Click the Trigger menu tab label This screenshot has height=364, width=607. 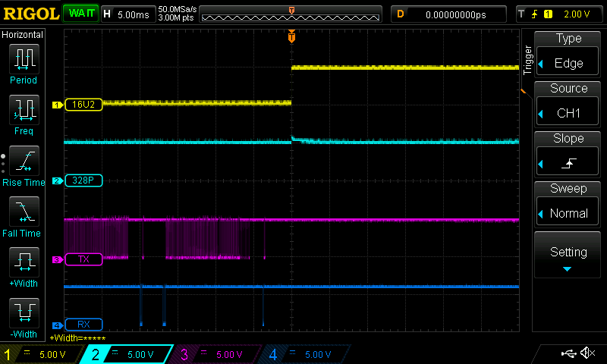pos(527,60)
